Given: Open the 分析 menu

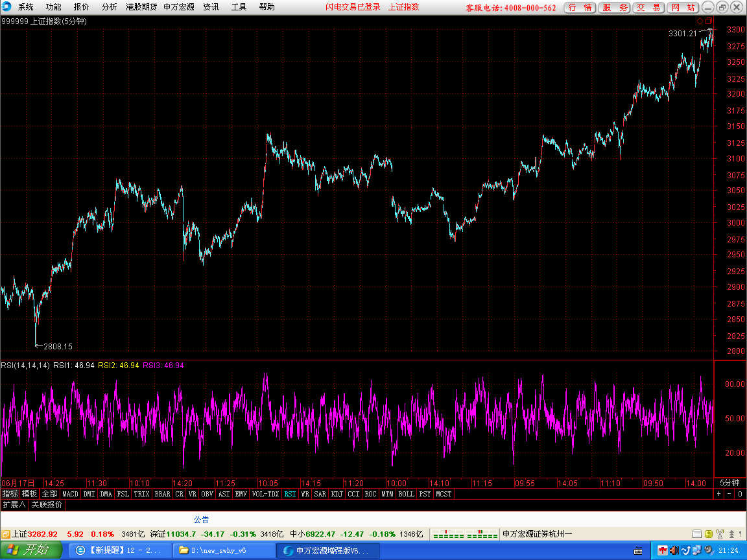Looking at the screenshot, I should (109, 6).
